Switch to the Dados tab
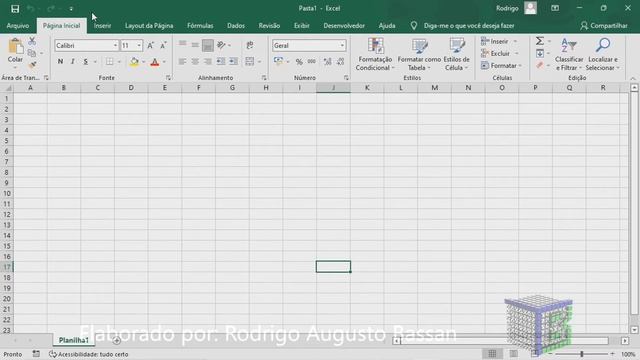 (236, 26)
